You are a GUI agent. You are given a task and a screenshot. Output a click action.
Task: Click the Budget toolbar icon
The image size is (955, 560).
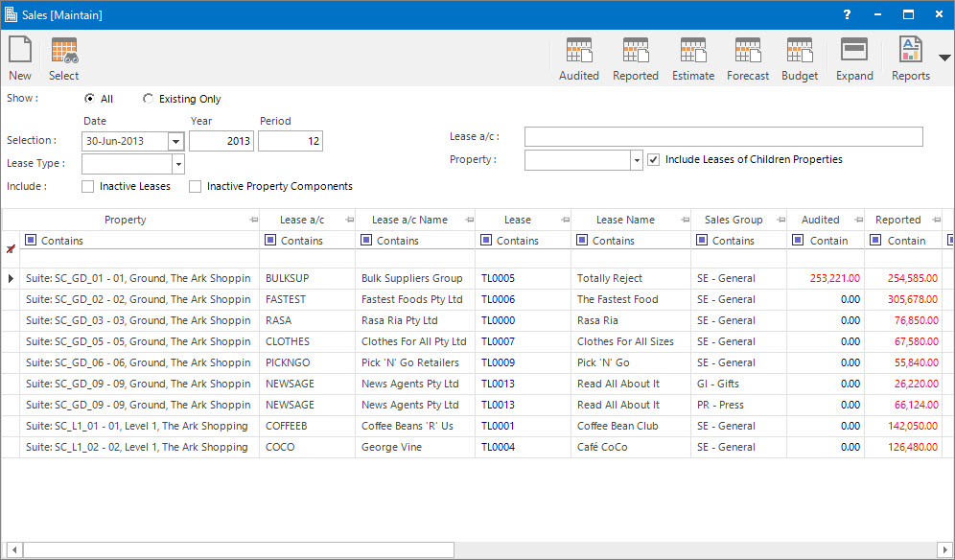[x=800, y=58]
